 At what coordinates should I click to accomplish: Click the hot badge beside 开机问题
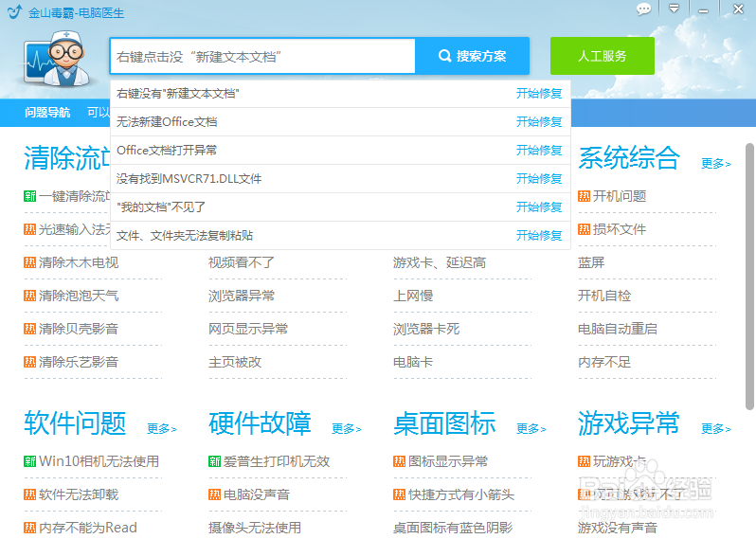coord(584,196)
